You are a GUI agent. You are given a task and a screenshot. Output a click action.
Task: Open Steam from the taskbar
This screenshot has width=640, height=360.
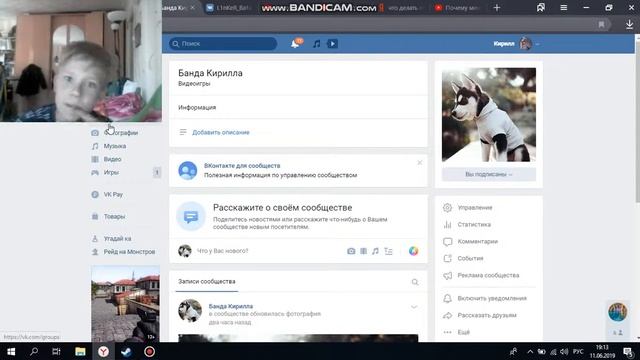[x=126, y=351]
